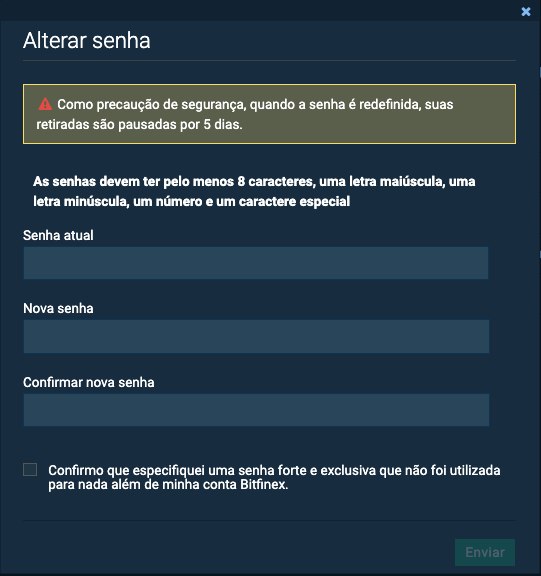The width and height of the screenshot is (541, 576).
Task: Focus the Nova senha input field
Action: [x=256, y=336]
